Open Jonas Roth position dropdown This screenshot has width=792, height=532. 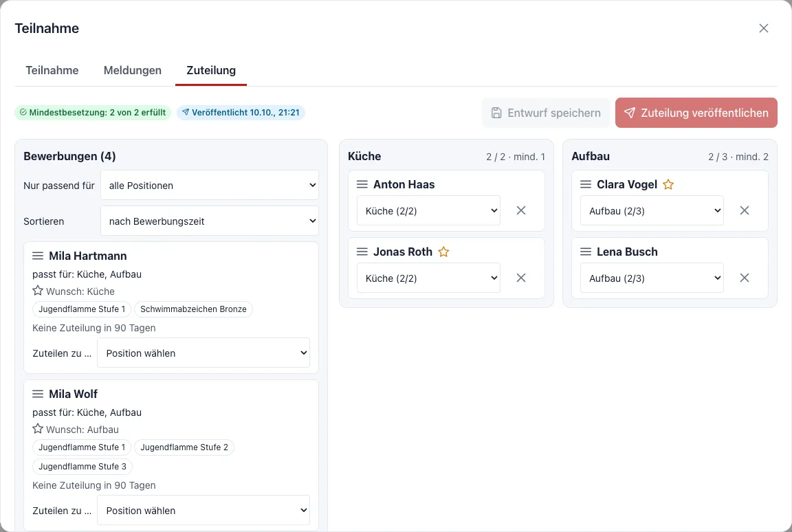point(428,278)
